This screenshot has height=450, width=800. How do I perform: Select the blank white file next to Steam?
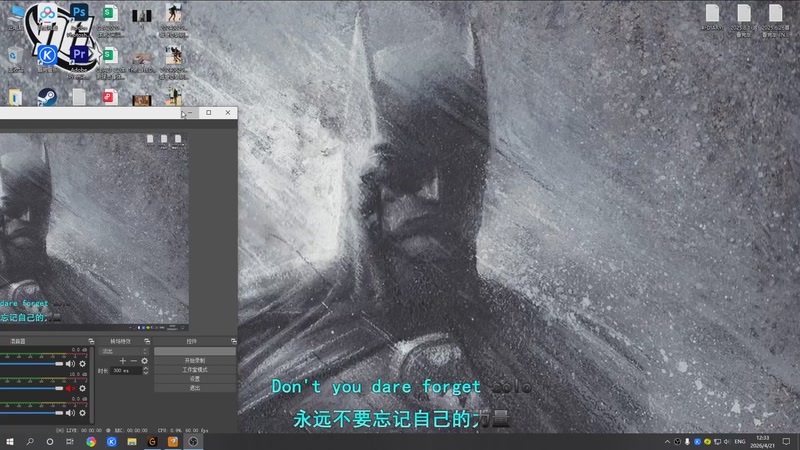click(79, 97)
